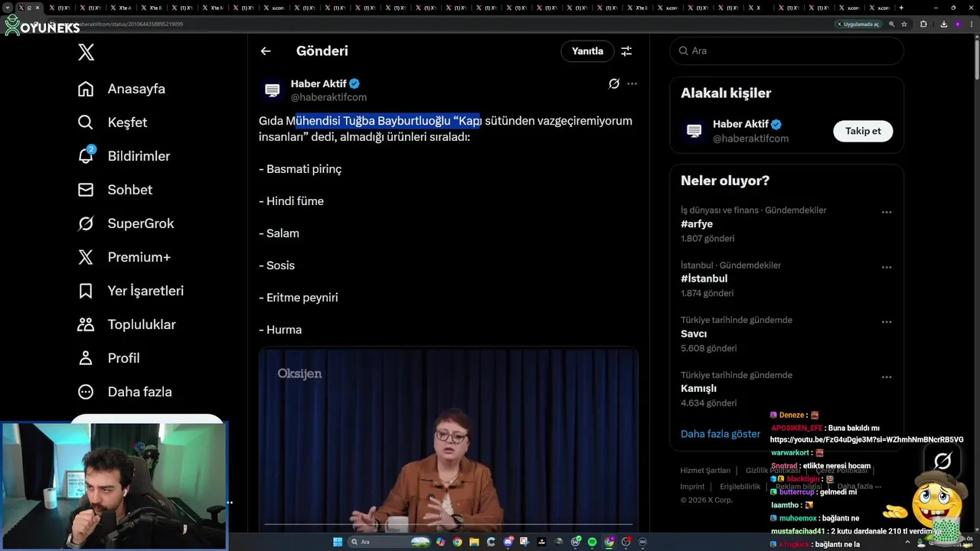The height and width of the screenshot is (551, 980).
Task: Open the X logo home link
Action: (87, 52)
